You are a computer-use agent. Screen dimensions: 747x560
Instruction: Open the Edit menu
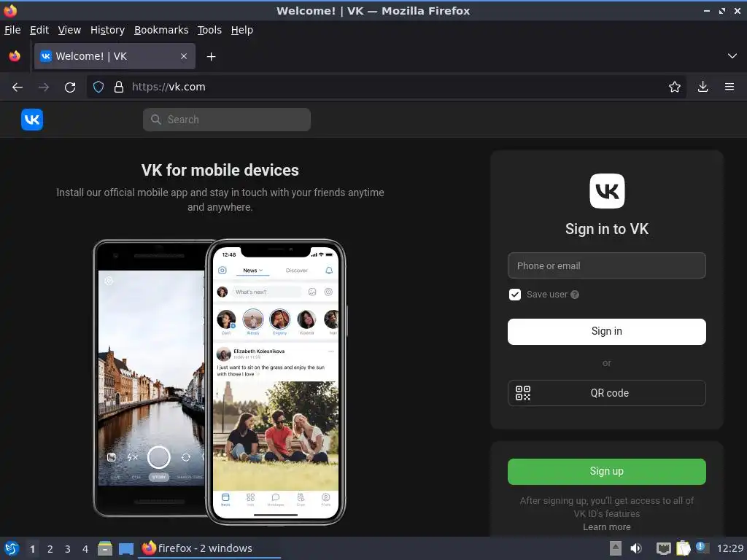(x=39, y=30)
